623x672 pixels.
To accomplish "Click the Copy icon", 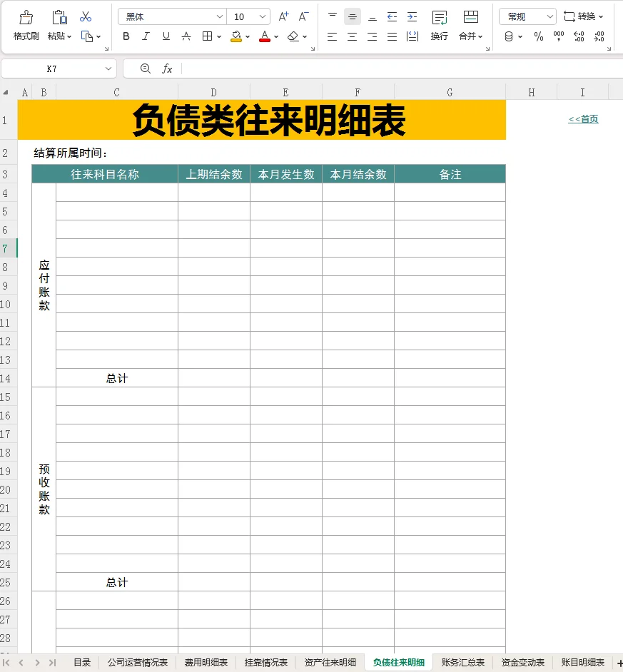I will tap(86, 36).
